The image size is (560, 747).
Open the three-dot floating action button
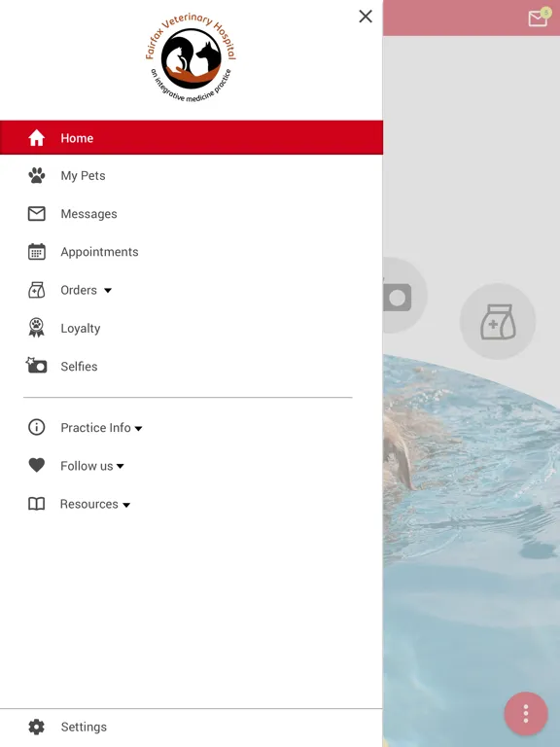click(526, 713)
